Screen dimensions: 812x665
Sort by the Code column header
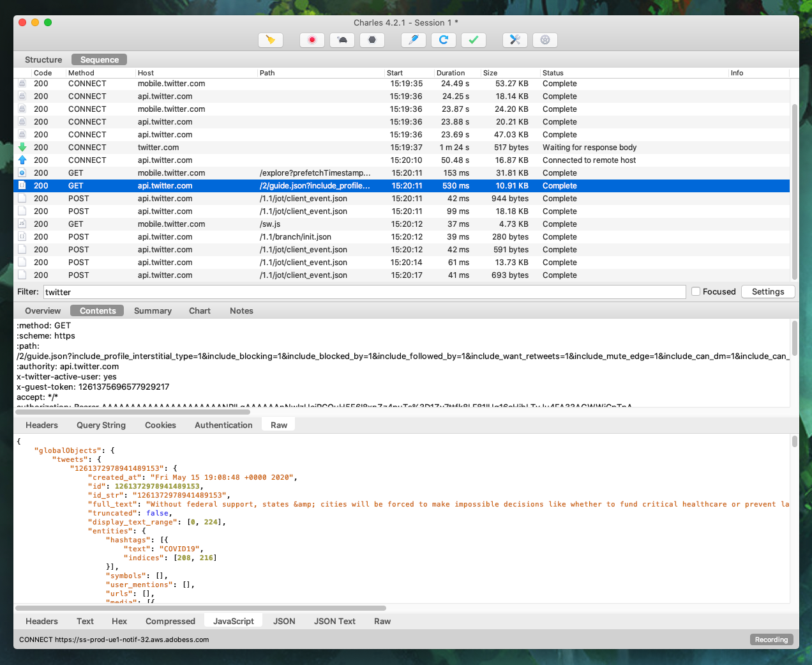pos(49,73)
